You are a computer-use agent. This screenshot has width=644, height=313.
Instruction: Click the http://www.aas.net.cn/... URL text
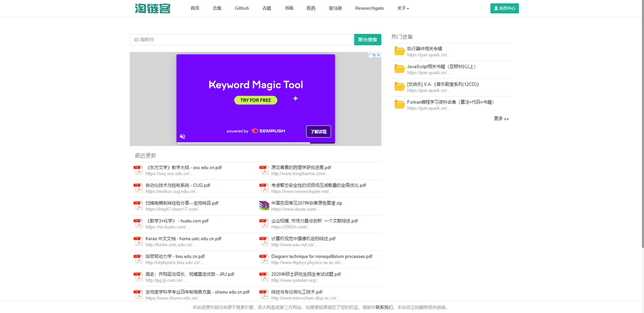[x=294, y=245]
